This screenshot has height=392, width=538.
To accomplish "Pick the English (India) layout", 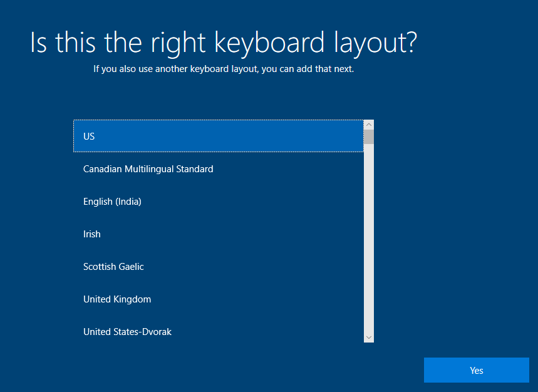I will click(x=219, y=201).
